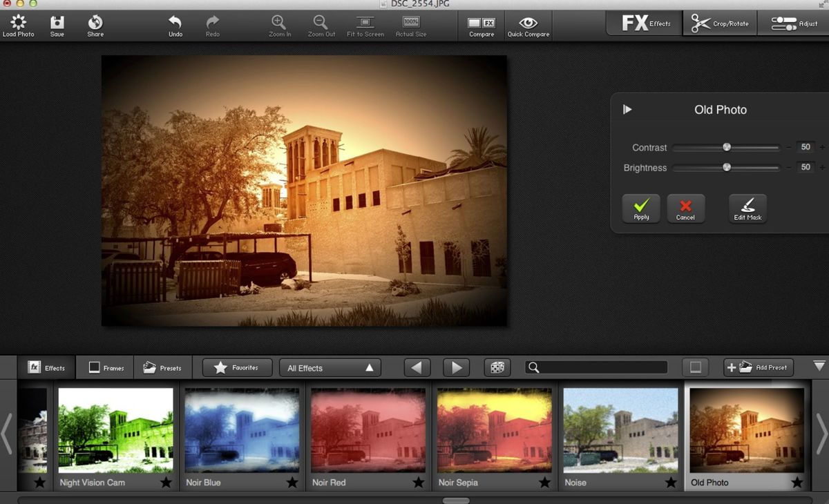Go to previous effect with left arrow
829x504 pixels.
[x=417, y=367]
